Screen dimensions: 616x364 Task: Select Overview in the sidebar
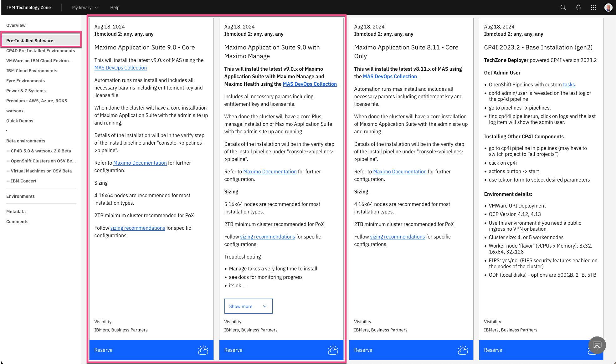[x=16, y=25]
